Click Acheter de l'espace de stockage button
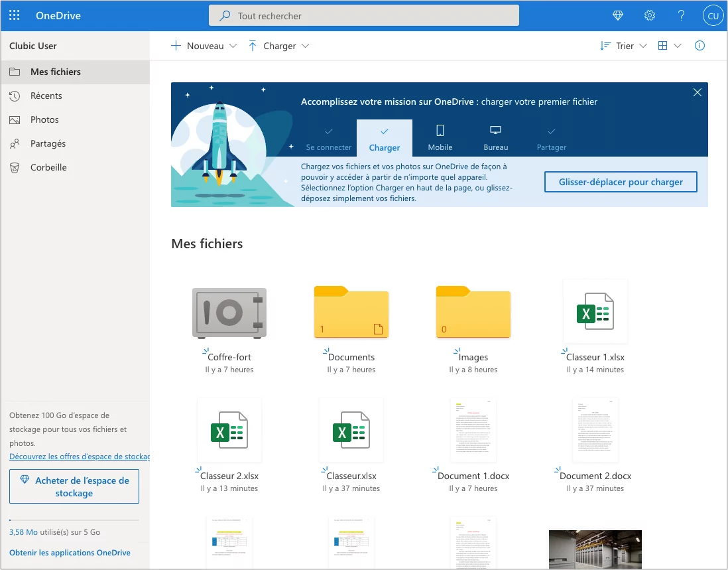Viewport: 728px width, 570px height. 74,486
